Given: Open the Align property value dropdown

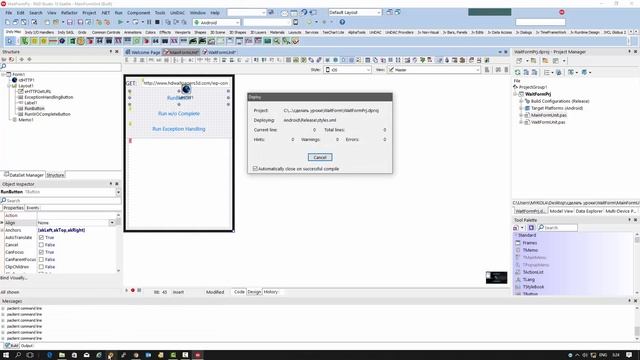Looking at the screenshot, I should [112, 223].
